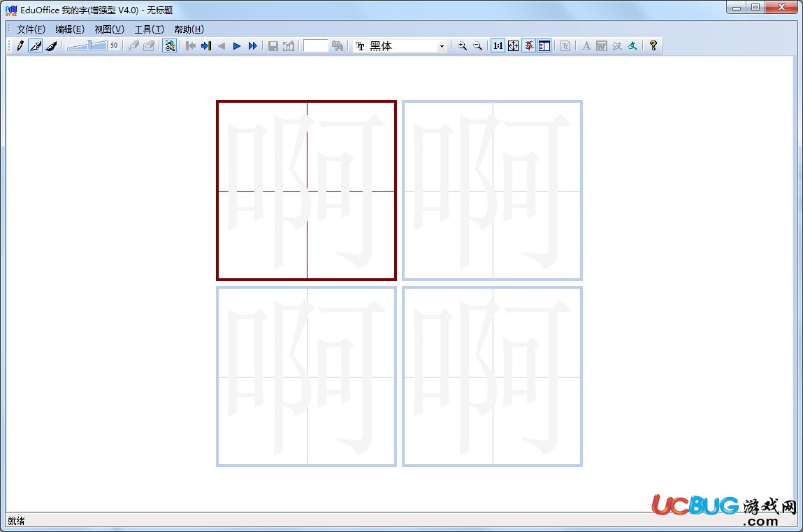Click the EduOffice app icon in title bar
Image resolution: width=803 pixels, height=532 pixels.
pyautogui.click(x=11, y=10)
